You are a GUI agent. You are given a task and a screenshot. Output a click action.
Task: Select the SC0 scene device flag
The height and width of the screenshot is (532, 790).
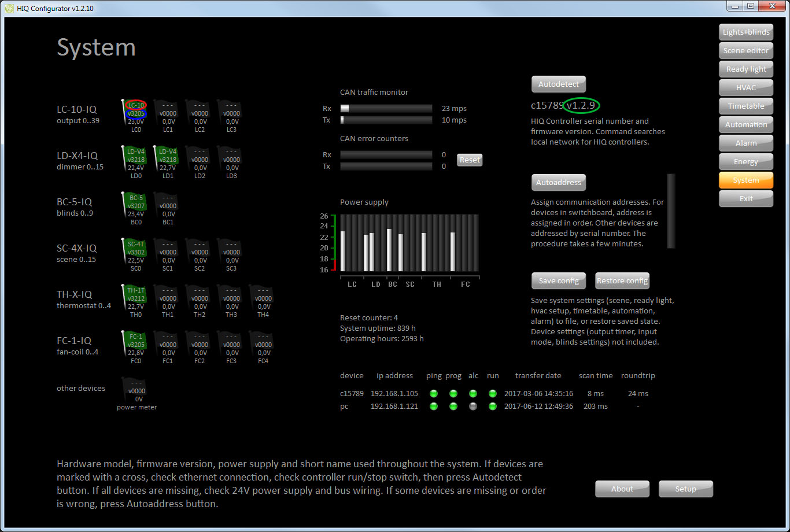135,251
